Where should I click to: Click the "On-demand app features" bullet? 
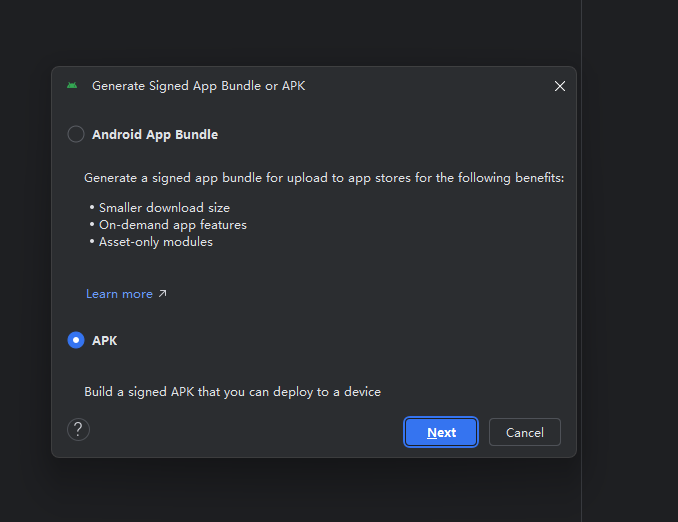click(x=172, y=225)
